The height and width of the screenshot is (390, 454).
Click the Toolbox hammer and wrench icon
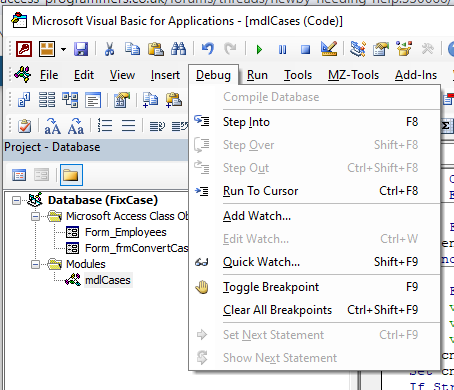(427, 49)
